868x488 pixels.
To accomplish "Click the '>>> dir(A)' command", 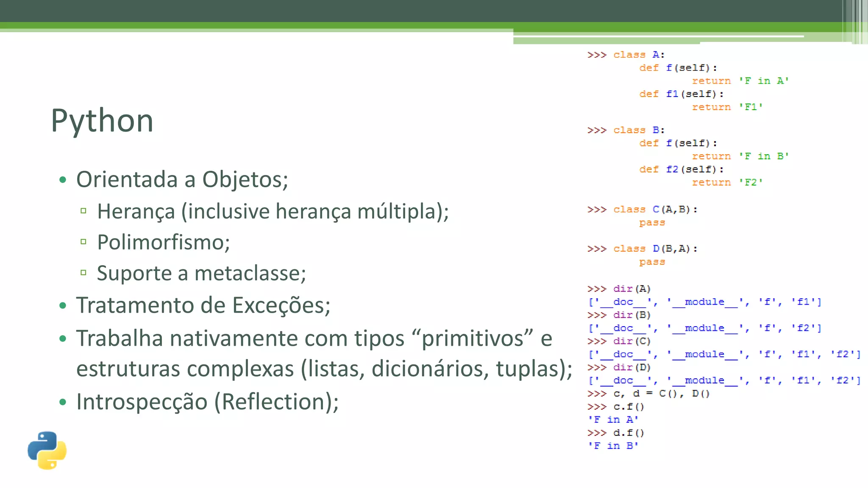I will click(619, 289).
